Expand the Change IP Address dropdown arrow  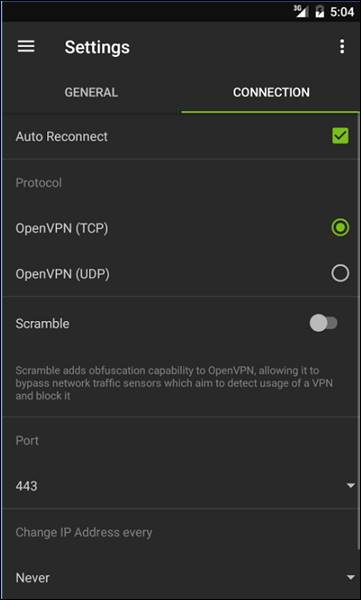pos(350,577)
